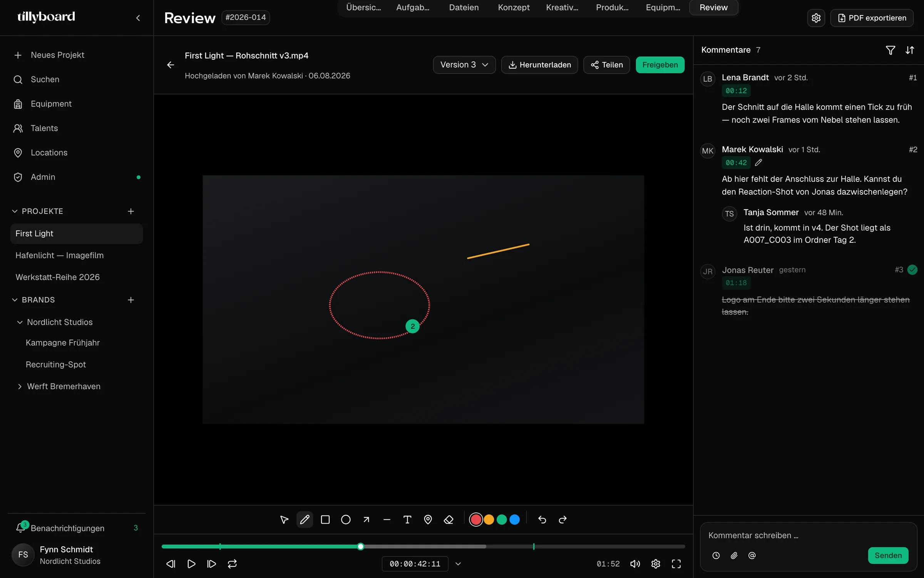Select the arrow annotation tool
Viewport: 924px width, 578px height.
point(366,520)
